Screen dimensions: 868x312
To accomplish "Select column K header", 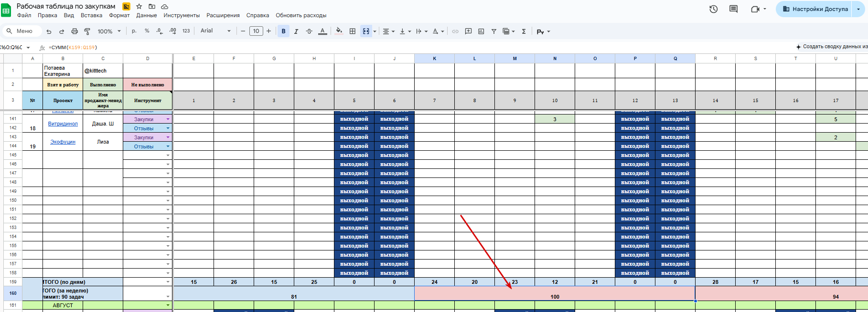I will (434, 58).
